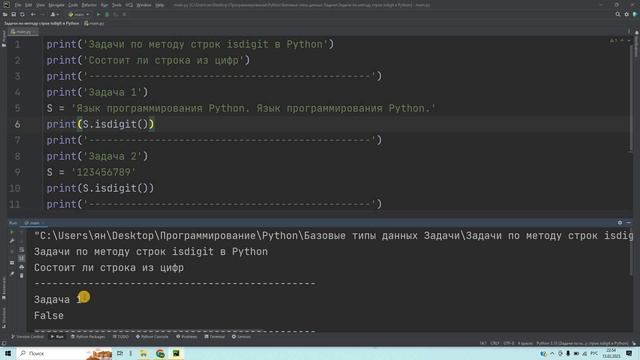The width and height of the screenshot is (640, 360).
Task: Open the user account dropdown in toolbar
Action: point(54,14)
